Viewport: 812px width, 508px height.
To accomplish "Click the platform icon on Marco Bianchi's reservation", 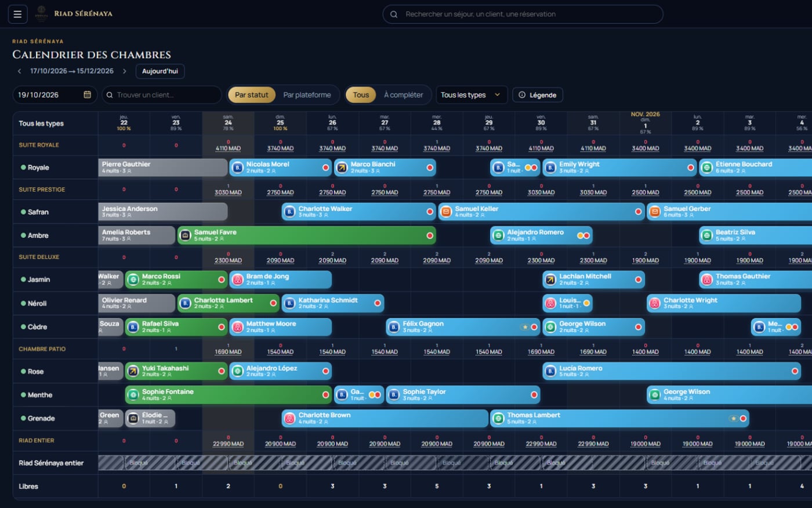I will (342, 168).
